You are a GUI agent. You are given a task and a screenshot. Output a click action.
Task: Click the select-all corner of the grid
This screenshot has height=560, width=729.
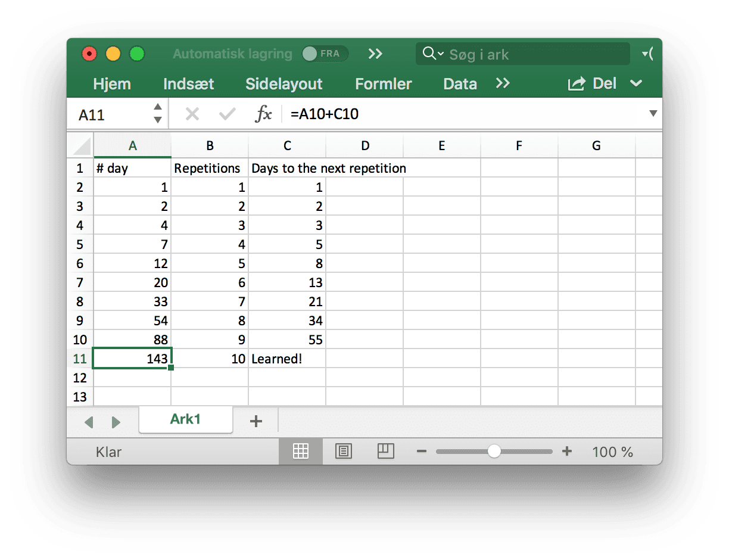(80, 145)
